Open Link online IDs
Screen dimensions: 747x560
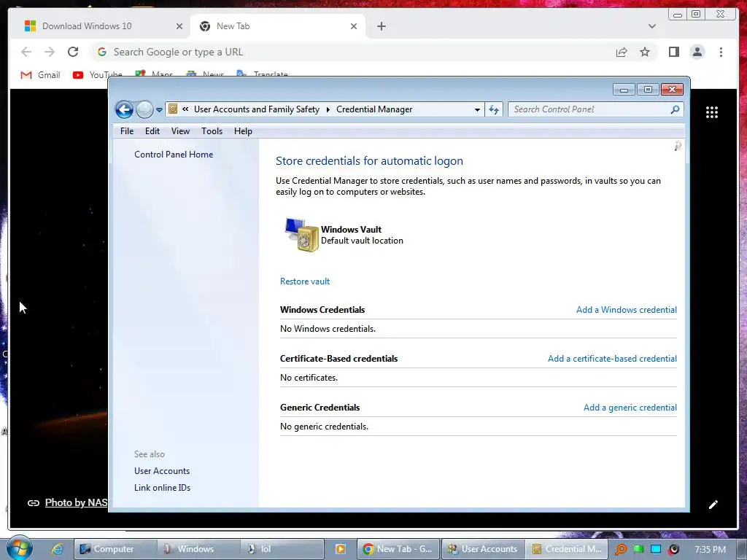point(162,488)
